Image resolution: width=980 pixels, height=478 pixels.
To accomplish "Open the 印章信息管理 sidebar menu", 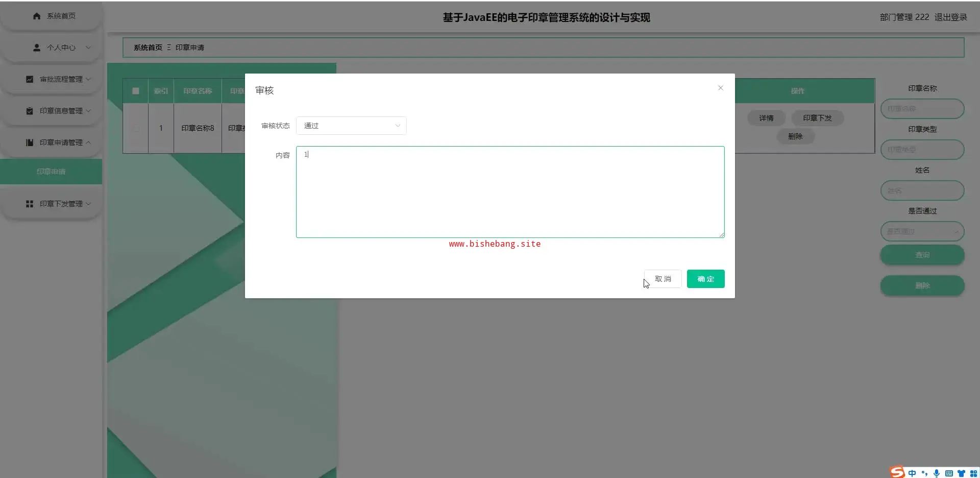I will 51,111.
